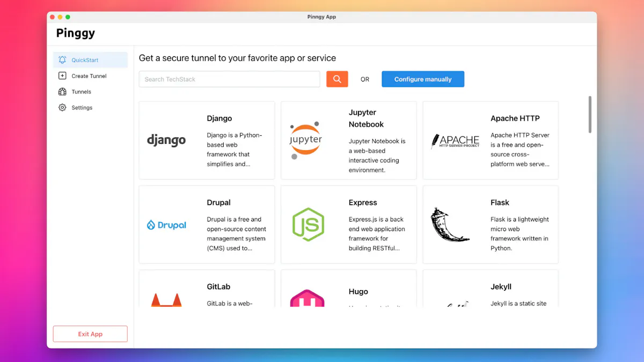Screen dimensions: 644x362
Task: Focus the Search TechStack input field
Action: pyautogui.click(x=230, y=79)
